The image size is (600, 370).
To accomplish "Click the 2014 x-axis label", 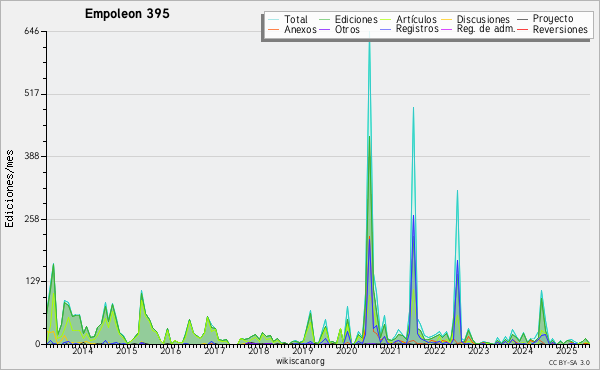I will 82,350.
